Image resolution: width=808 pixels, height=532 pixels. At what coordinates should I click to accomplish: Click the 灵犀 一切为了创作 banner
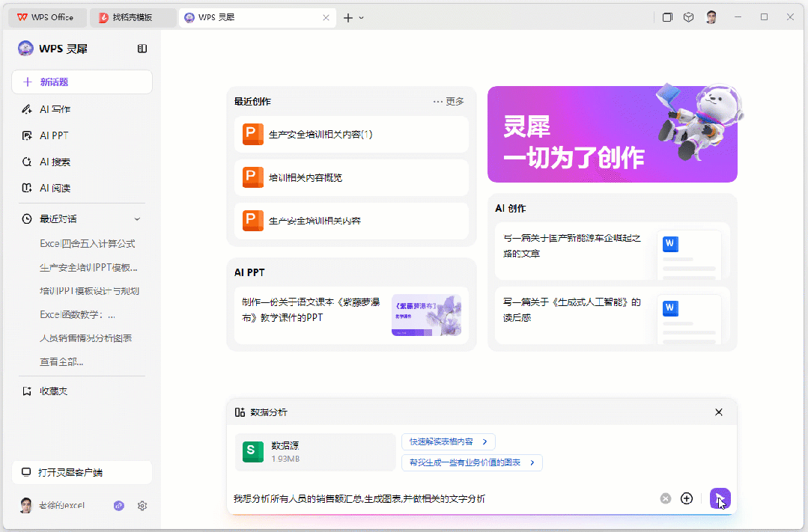coord(613,135)
